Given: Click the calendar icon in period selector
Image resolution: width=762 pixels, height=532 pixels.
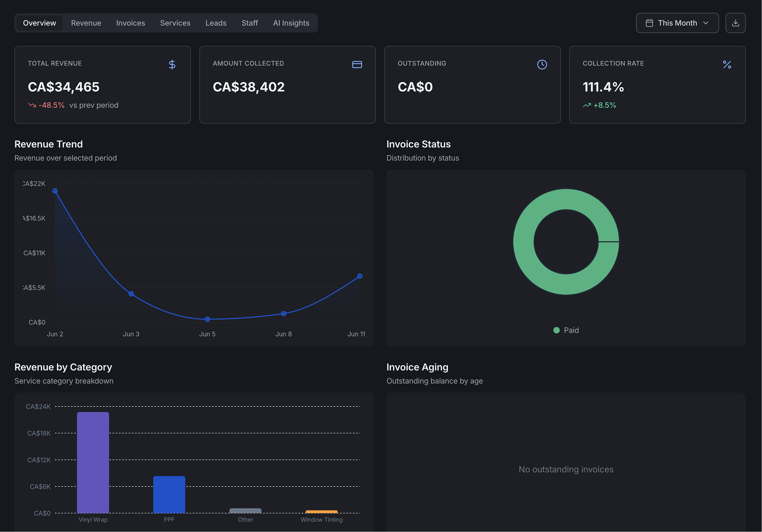Looking at the screenshot, I should 649,23.
